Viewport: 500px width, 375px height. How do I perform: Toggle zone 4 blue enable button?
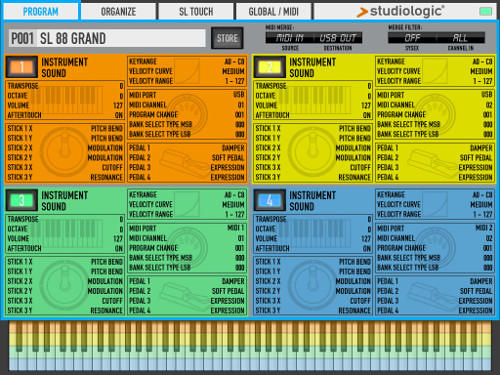tap(270, 200)
